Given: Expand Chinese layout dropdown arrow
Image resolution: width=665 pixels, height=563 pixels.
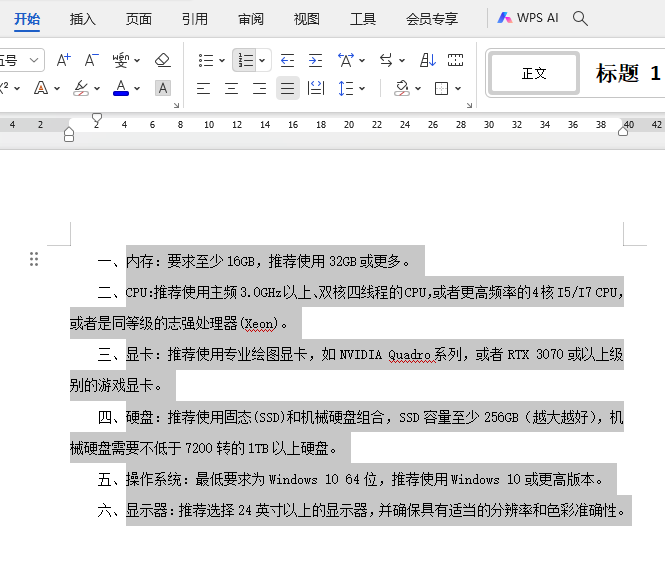Looking at the screenshot, I should tap(362, 61).
